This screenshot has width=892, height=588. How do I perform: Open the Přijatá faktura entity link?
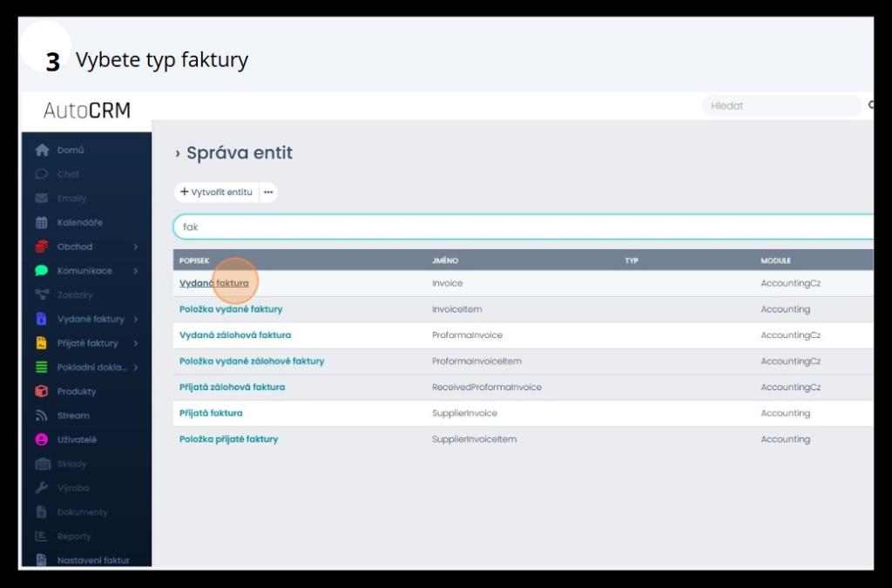[211, 413]
